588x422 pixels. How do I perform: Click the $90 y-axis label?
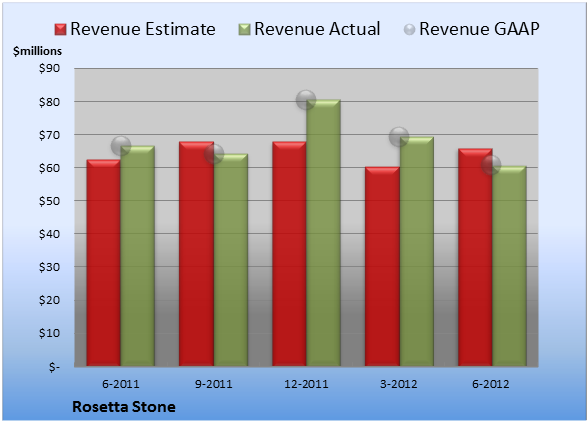point(49,69)
